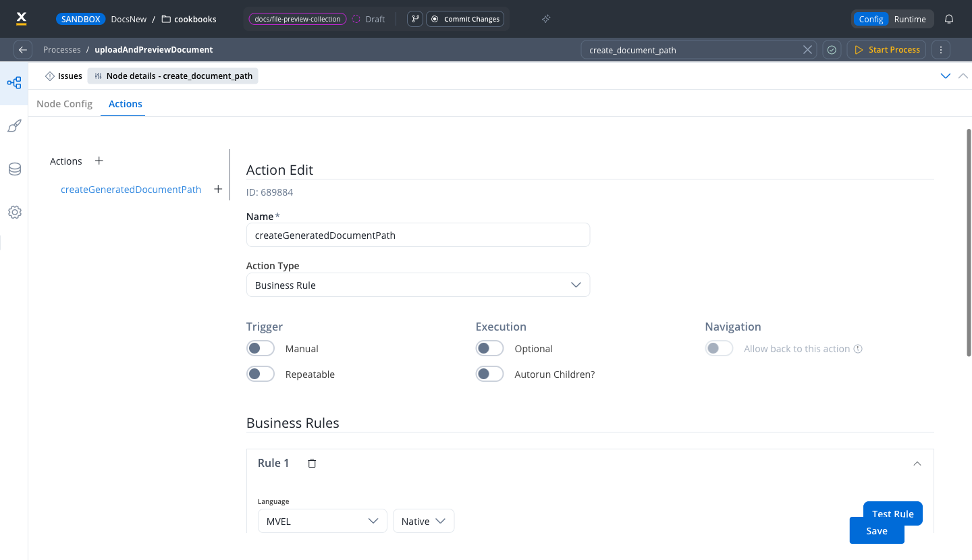Toggle the Repeatable trigger switch

(261, 374)
